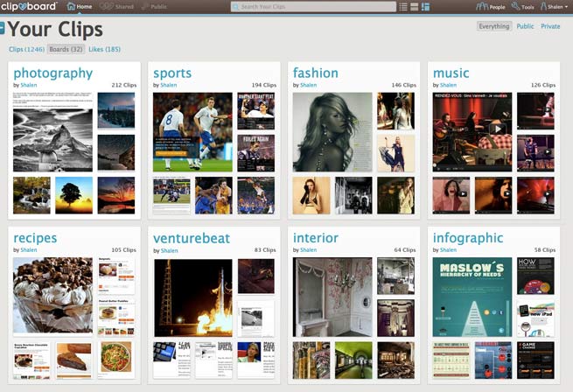Open the sports board title

pyautogui.click(x=172, y=73)
